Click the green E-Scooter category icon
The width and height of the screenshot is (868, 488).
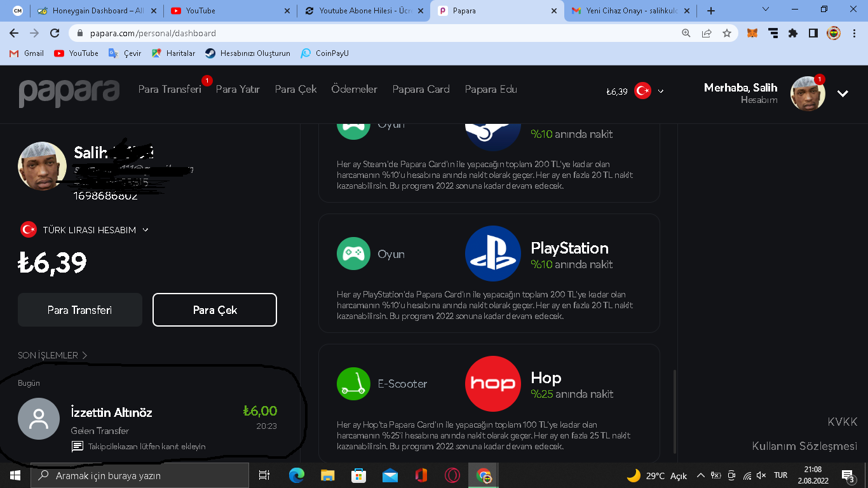click(x=353, y=384)
